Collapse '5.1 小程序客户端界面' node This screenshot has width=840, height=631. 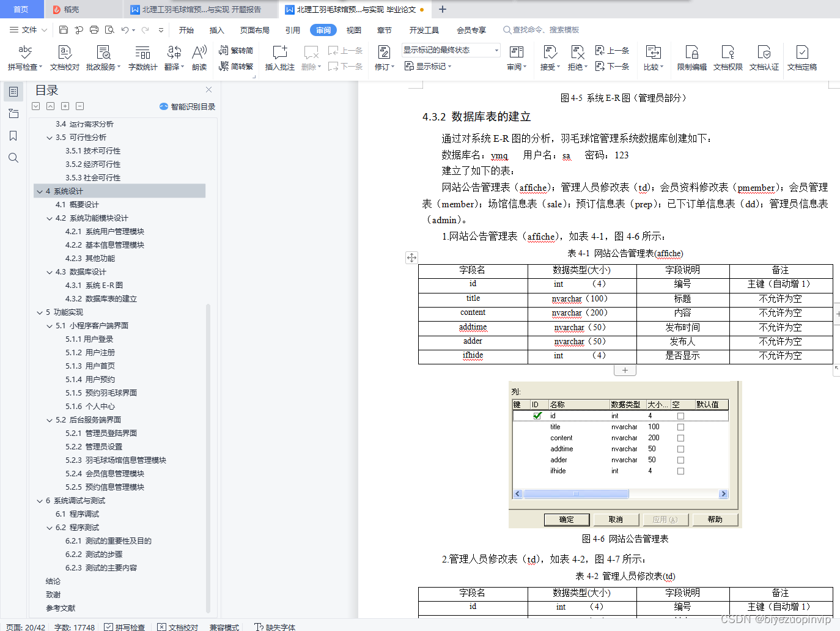tap(50, 326)
